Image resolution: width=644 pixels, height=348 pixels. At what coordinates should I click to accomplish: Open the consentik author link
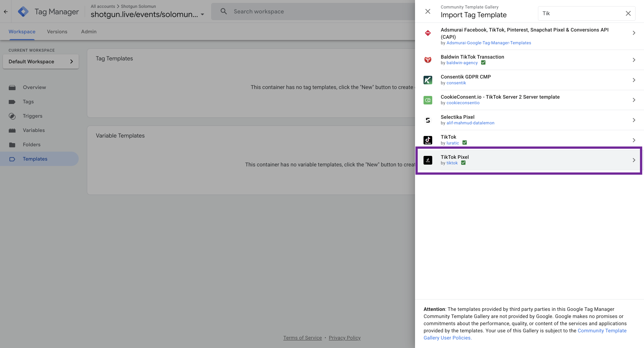[x=456, y=83]
